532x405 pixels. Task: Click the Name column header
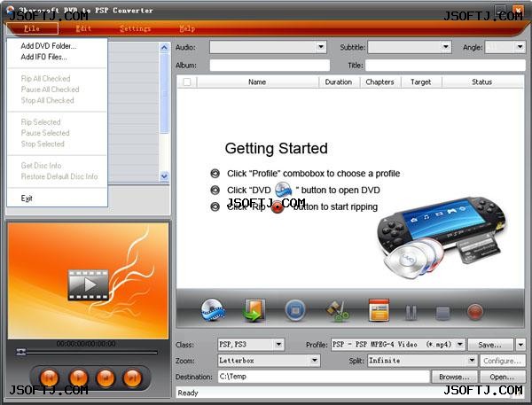257,82
